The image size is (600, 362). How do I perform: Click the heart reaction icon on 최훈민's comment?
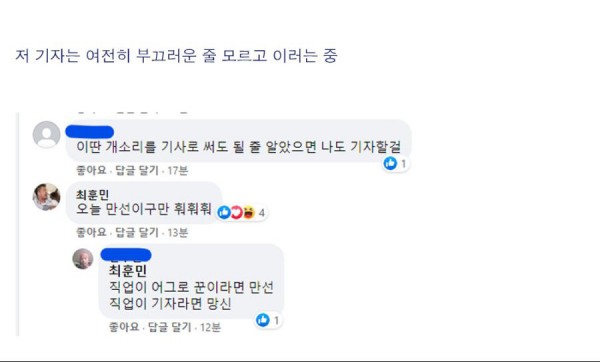pos(236,212)
